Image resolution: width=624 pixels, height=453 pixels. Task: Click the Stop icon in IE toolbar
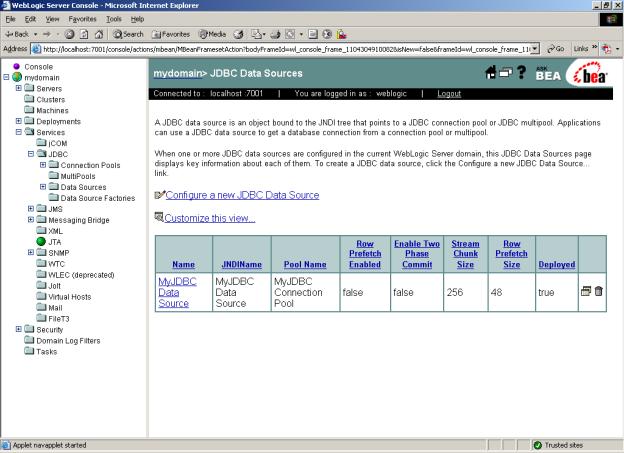tap(70, 34)
